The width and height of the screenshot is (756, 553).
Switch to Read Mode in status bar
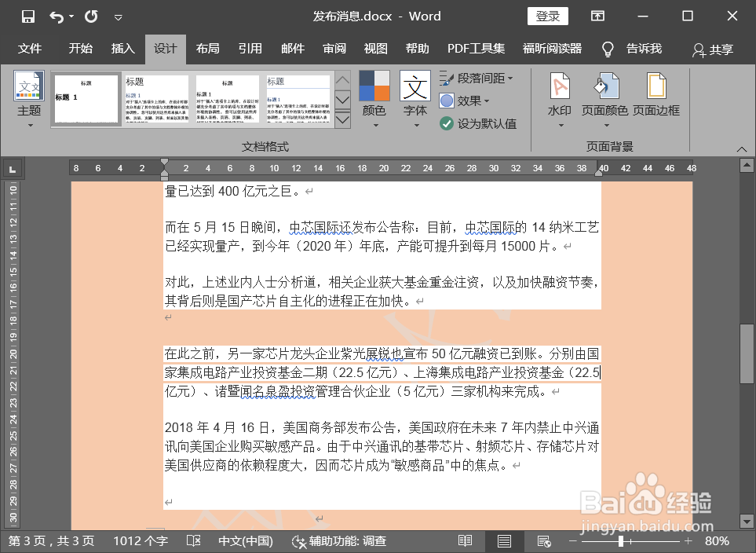(x=465, y=541)
